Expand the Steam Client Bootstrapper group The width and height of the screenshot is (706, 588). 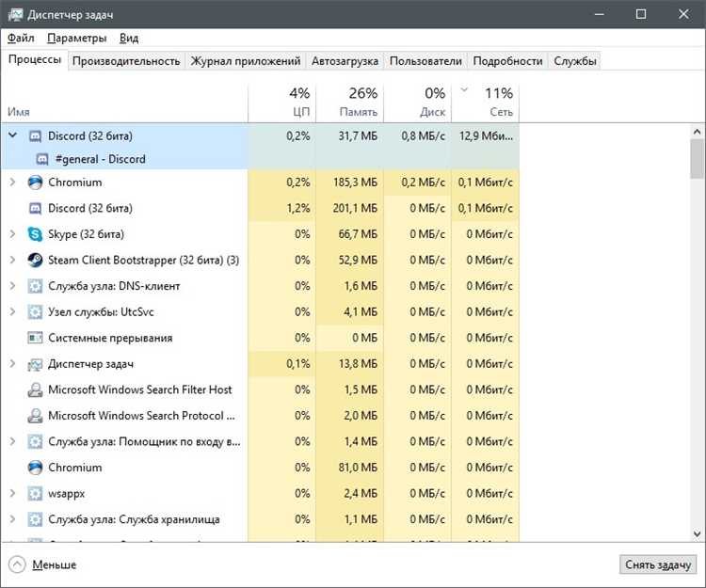12,260
